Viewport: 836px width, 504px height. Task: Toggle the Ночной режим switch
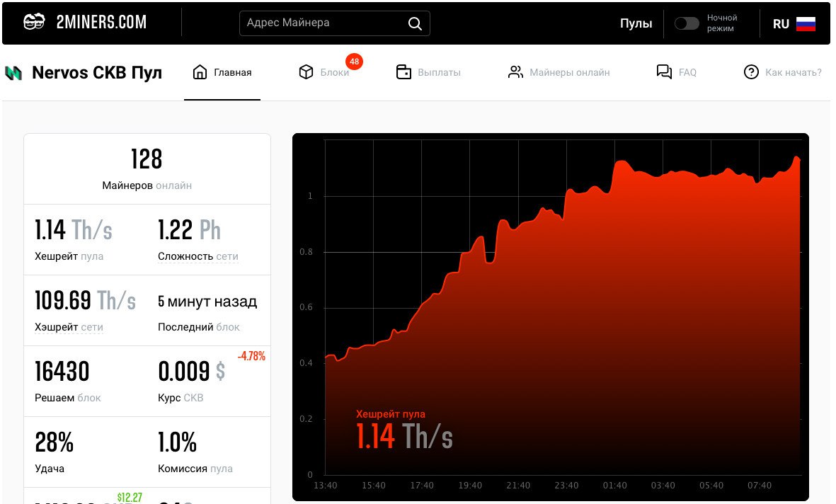point(686,23)
